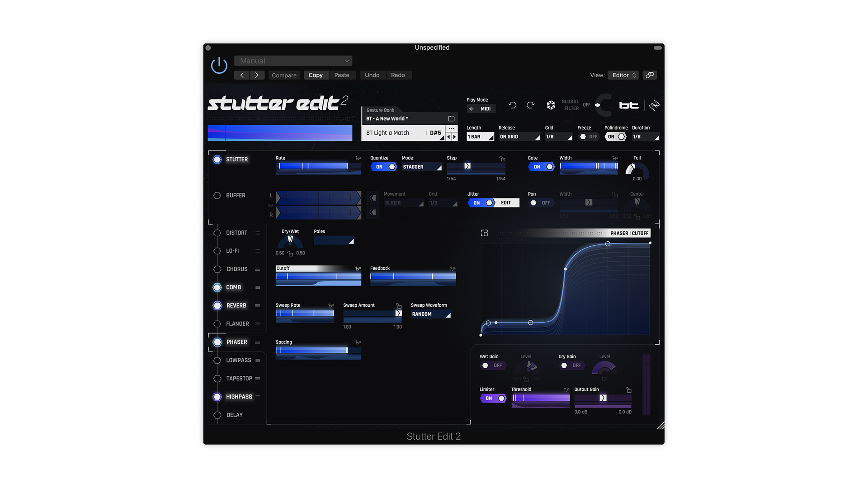
Task: Select the TAPESTOP effect module
Action: 239,378
